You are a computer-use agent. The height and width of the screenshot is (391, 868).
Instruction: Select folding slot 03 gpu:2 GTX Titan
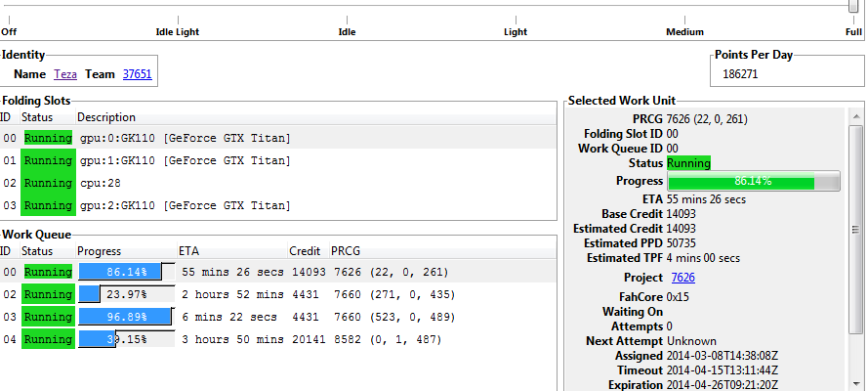(278, 205)
